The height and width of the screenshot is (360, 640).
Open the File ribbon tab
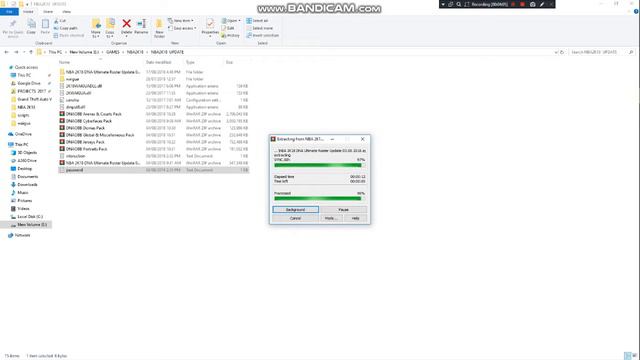point(9,11)
